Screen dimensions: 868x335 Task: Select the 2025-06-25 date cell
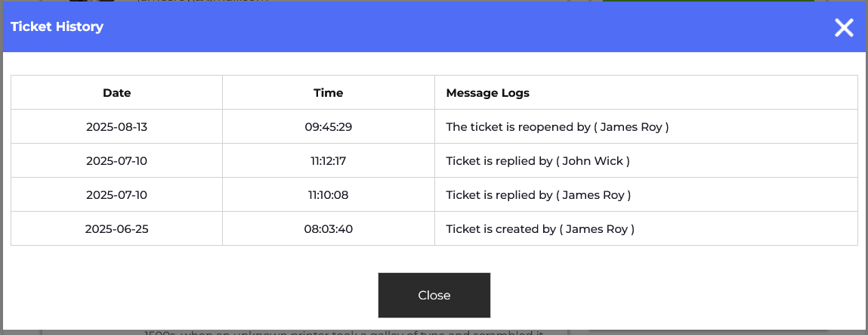117,229
